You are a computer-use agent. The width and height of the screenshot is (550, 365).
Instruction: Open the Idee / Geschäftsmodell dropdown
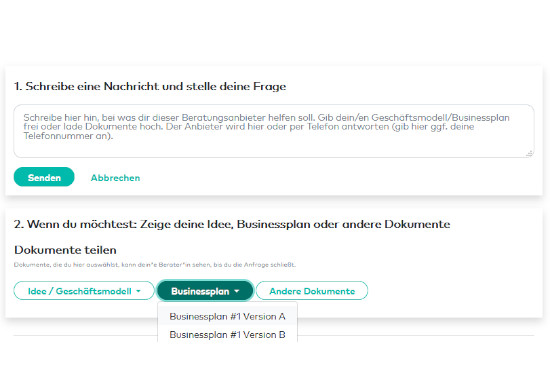(x=84, y=291)
